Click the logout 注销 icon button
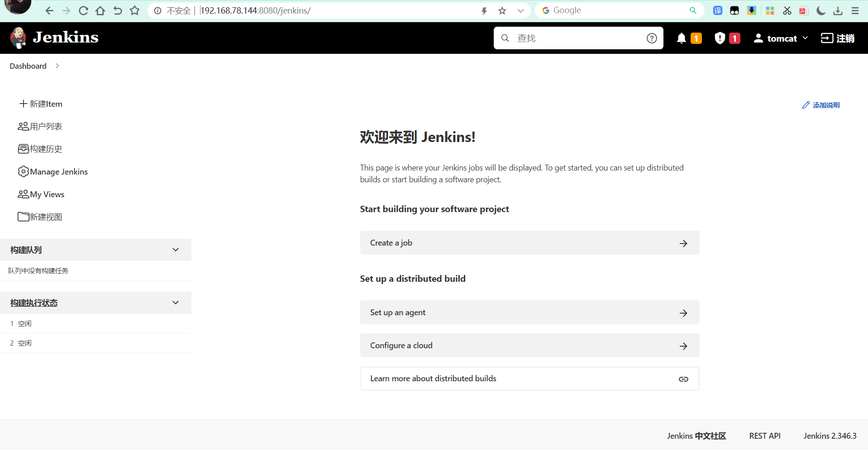 tap(838, 38)
